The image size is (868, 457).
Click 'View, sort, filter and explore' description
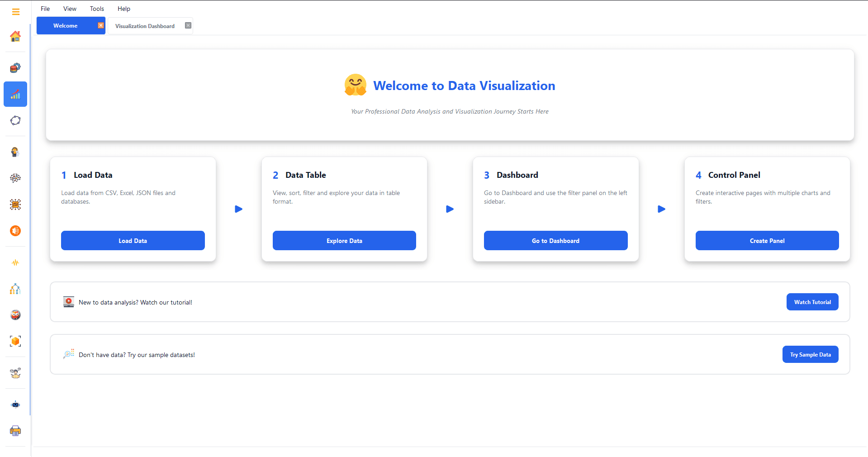[x=336, y=197]
